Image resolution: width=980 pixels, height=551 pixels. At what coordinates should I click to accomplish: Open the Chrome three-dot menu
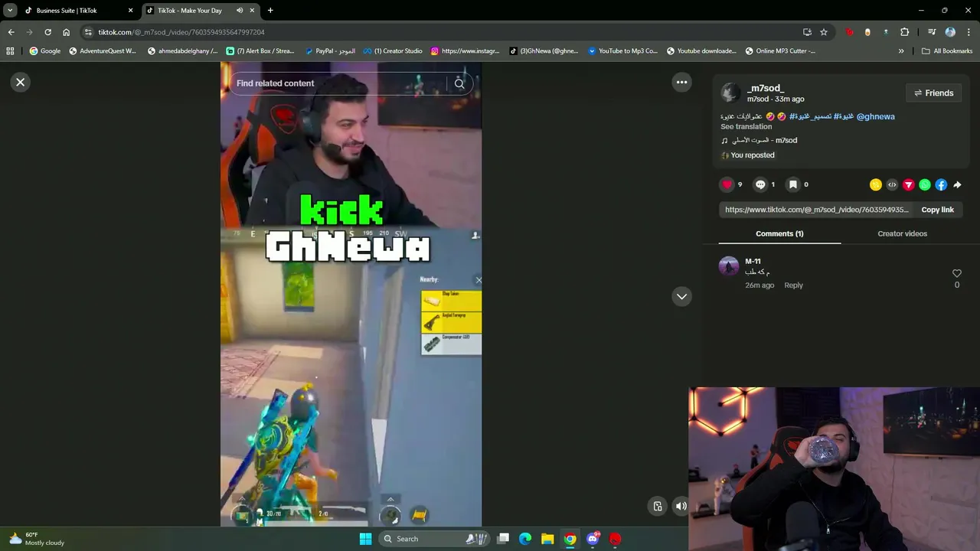coord(969,32)
